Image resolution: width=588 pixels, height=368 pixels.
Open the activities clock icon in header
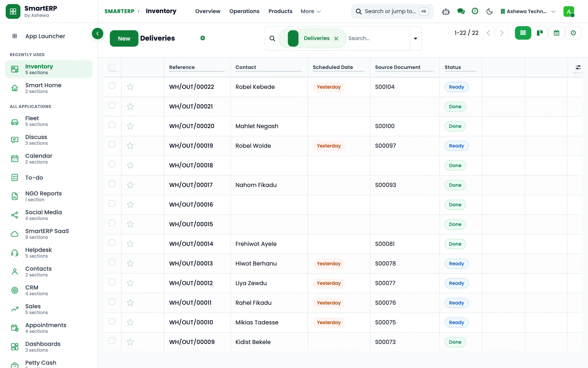tap(475, 11)
